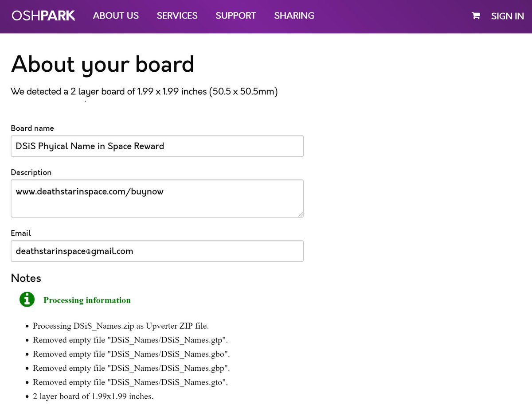Click the OSH Park logo

pyautogui.click(x=43, y=16)
